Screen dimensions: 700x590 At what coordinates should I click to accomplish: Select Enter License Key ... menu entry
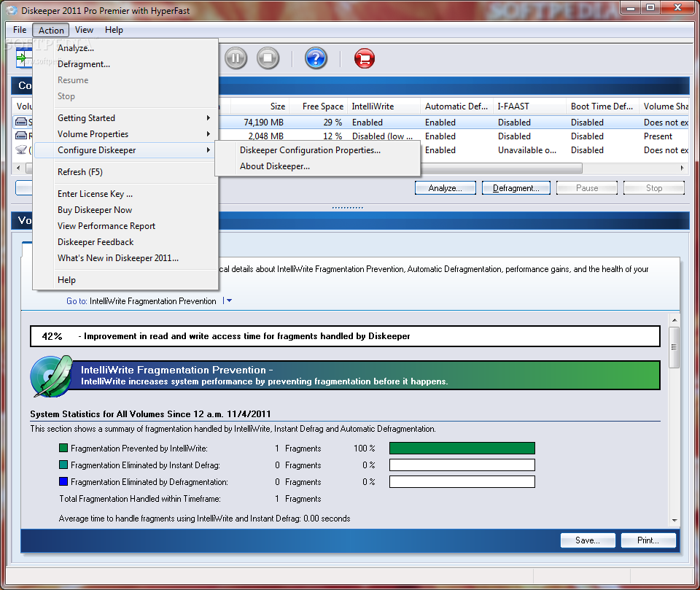tap(126, 194)
